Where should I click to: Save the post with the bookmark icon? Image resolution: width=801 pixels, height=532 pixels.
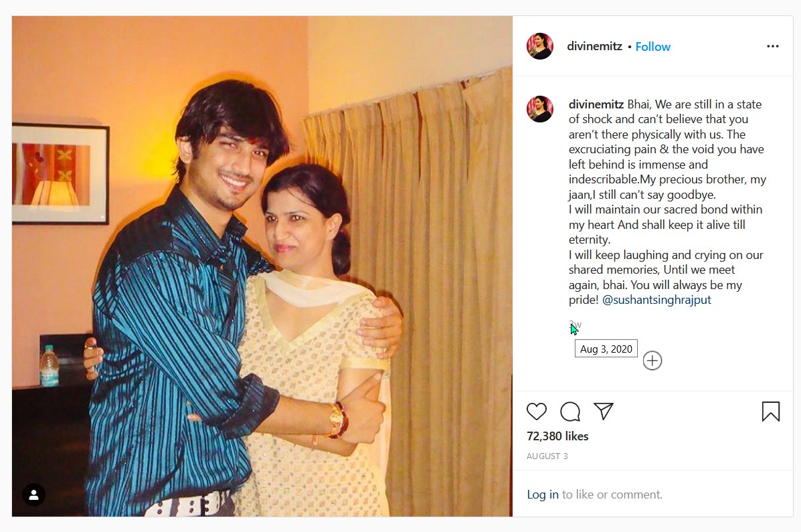[x=771, y=412]
